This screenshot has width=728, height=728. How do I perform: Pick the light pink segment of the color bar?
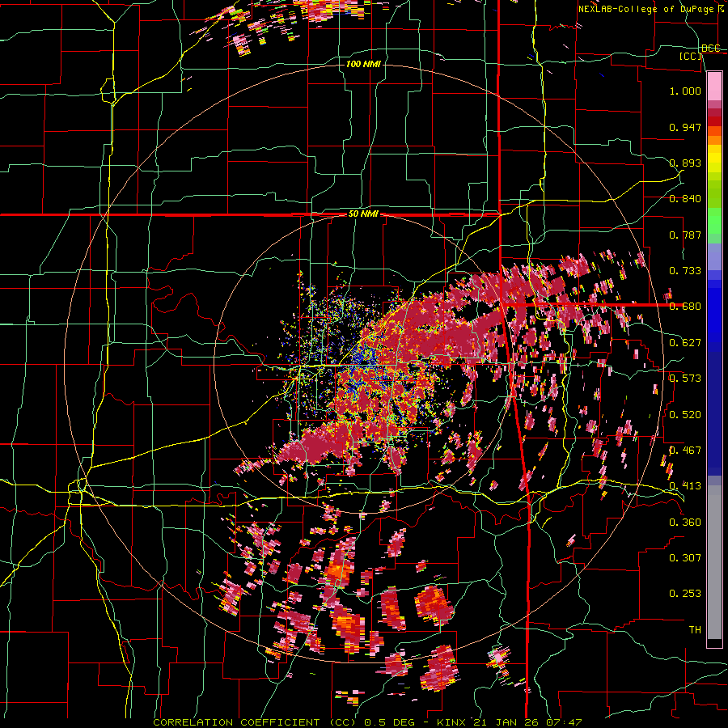(x=714, y=86)
